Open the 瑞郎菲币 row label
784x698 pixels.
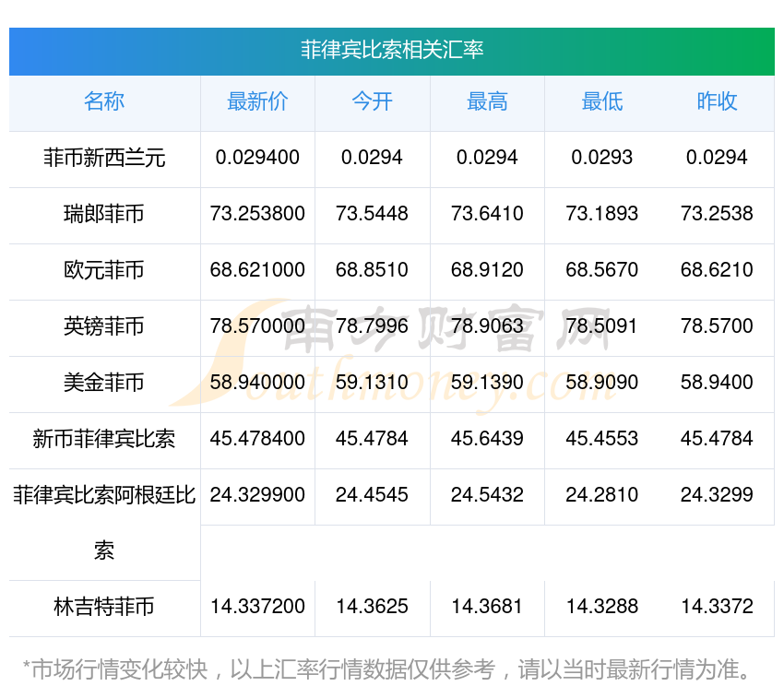coord(104,214)
